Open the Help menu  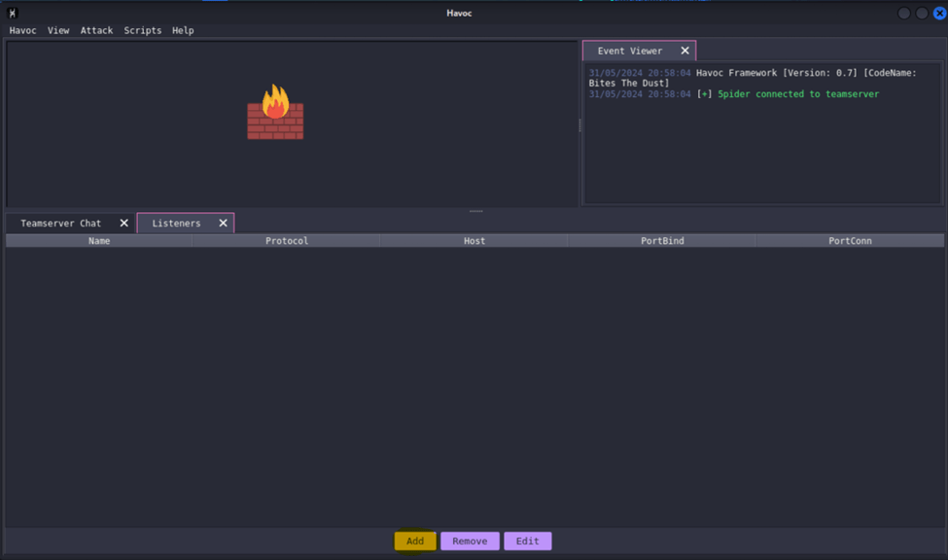point(183,30)
